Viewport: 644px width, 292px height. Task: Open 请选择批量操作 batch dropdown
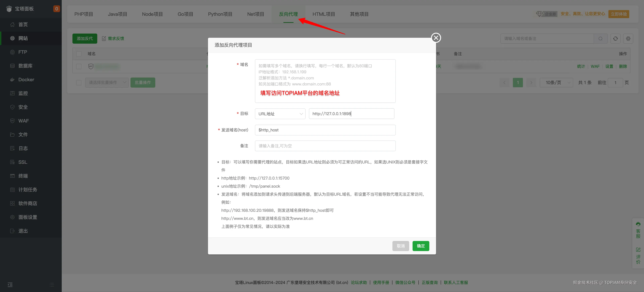tap(107, 83)
